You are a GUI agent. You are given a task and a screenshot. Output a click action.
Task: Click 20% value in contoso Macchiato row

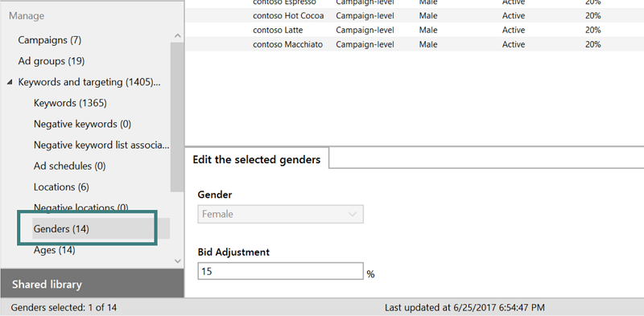click(592, 44)
